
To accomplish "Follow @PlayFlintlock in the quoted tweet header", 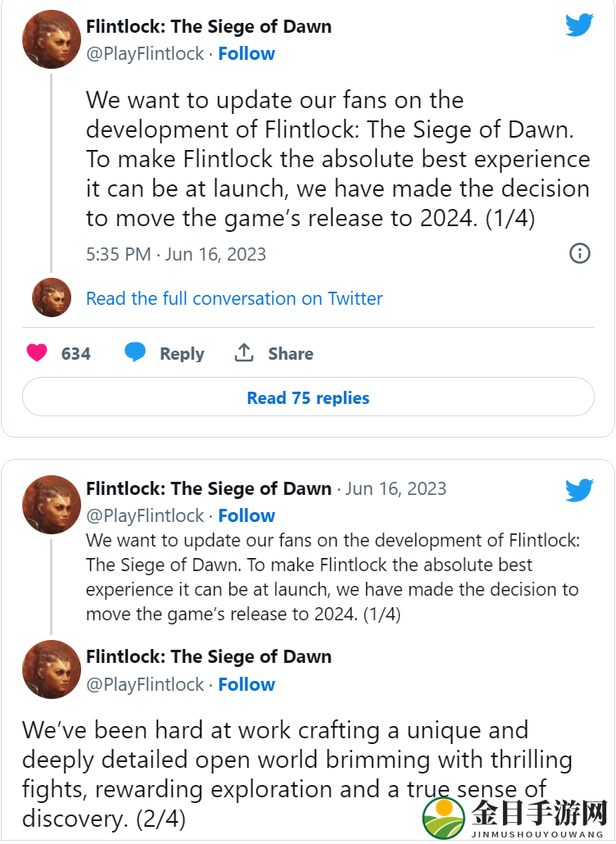I will 247,515.
